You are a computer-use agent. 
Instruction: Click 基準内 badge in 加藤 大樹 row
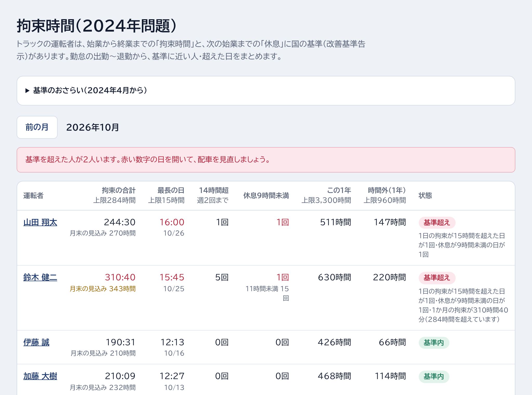tap(434, 377)
